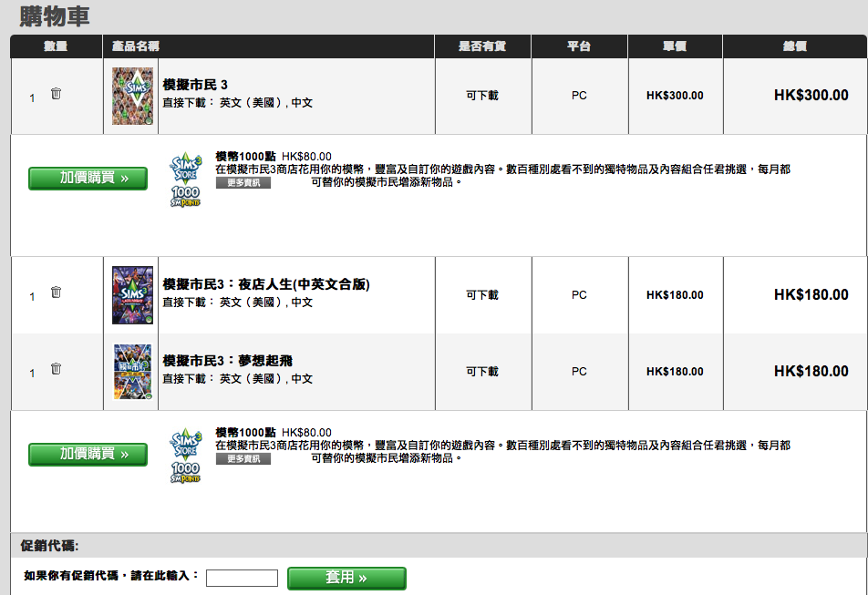Click PC platform cell for 模擬市民 3
This screenshot has height=595, width=868.
coord(579,96)
